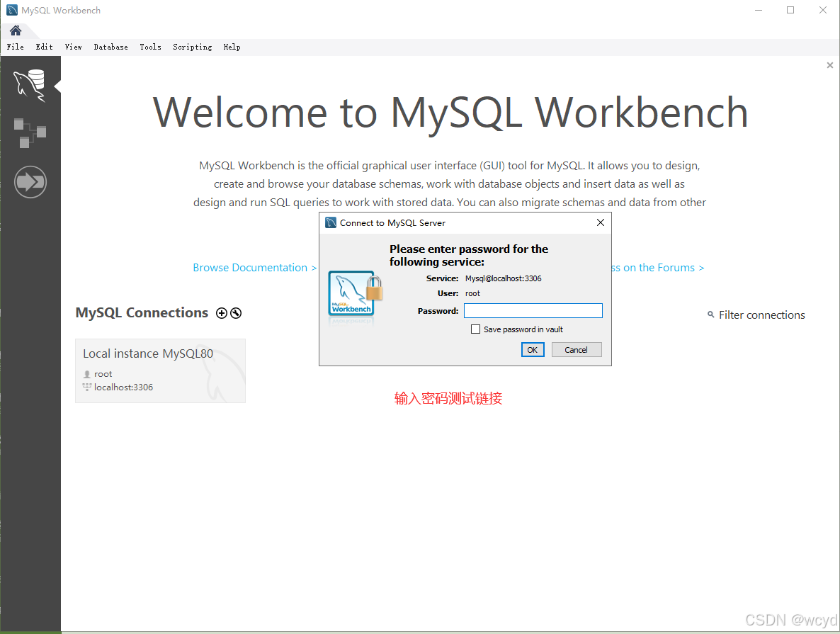This screenshot has height=634, width=840.
Task: Open the Scripting menu
Action: click(192, 47)
